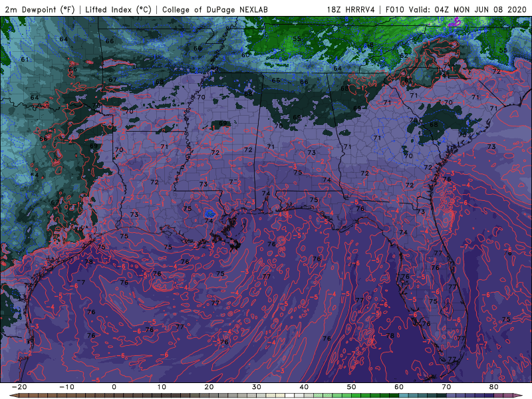Screen dimensions: 532x399
Task: Click the '30' color scale label
Action: [257, 387]
